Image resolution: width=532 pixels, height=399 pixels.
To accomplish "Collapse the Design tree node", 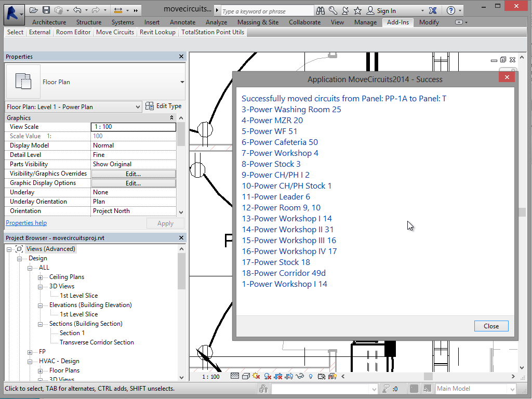I will [x=19, y=259].
